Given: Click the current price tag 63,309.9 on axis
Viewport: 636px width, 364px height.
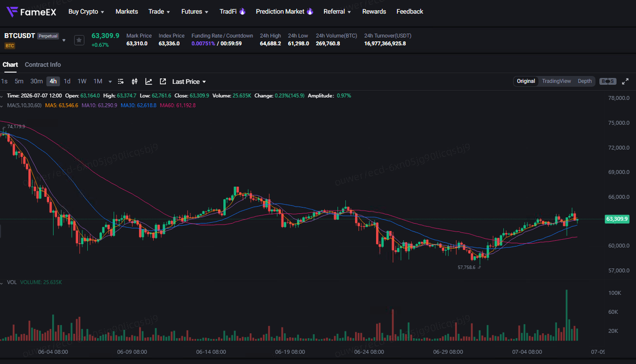Looking at the screenshot, I should [x=617, y=219].
